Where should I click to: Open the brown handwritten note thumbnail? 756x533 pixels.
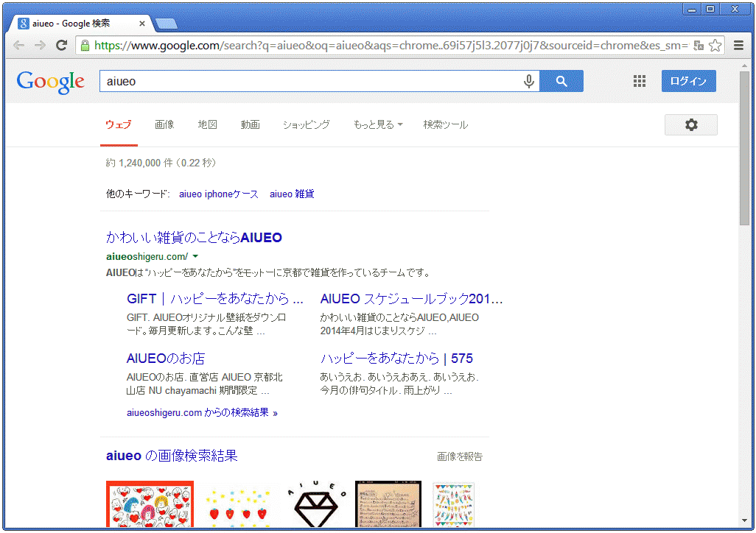click(x=388, y=504)
